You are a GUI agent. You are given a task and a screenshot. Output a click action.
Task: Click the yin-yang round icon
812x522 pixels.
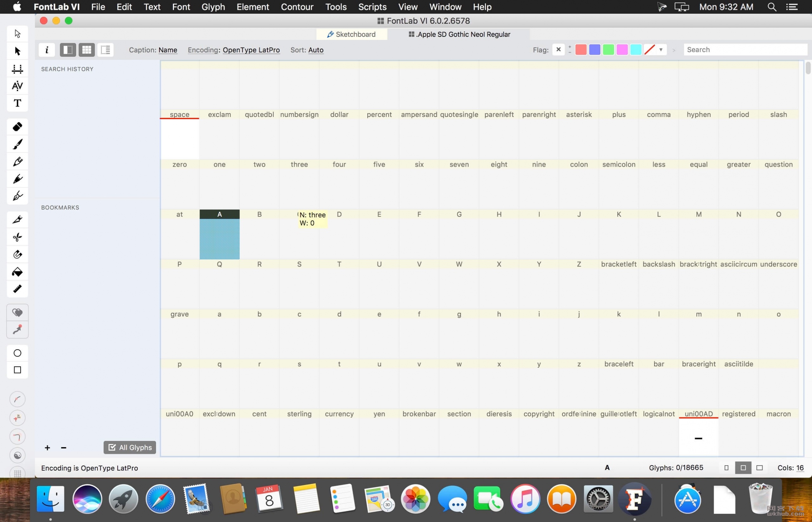point(17,455)
